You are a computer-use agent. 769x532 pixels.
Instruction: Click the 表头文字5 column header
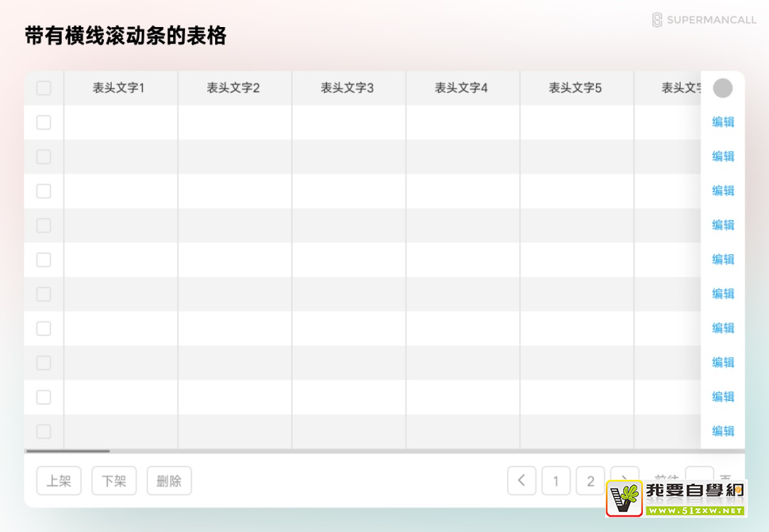pos(575,88)
